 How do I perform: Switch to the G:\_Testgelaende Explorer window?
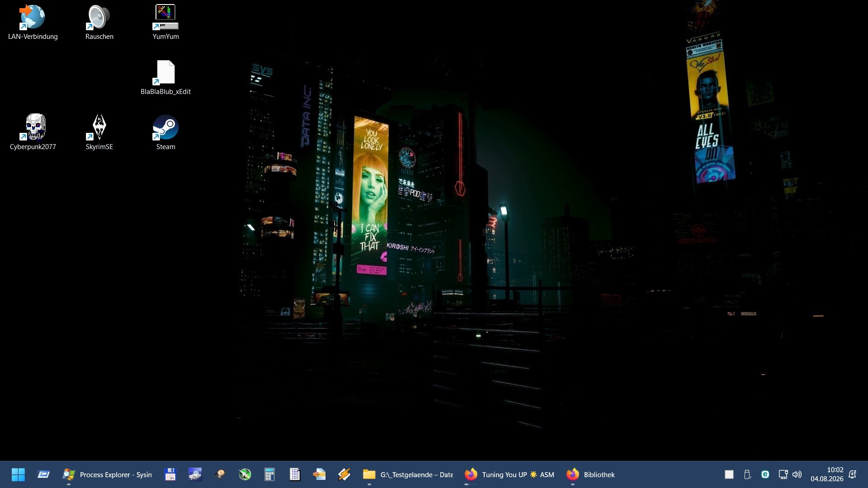tap(408, 474)
